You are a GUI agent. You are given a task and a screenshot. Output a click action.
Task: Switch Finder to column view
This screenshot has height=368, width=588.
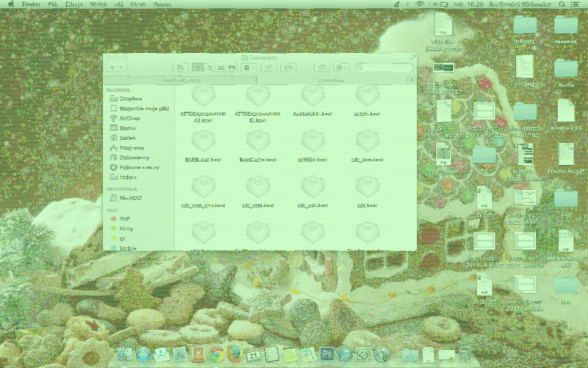[220, 67]
